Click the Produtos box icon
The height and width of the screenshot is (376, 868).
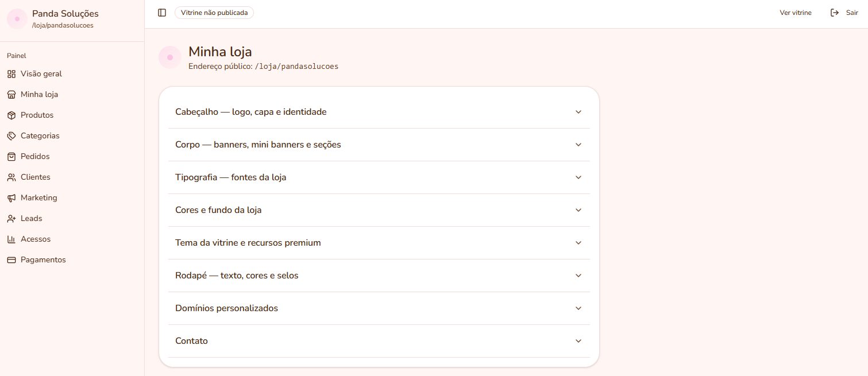pyautogui.click(x=11, y=115)
